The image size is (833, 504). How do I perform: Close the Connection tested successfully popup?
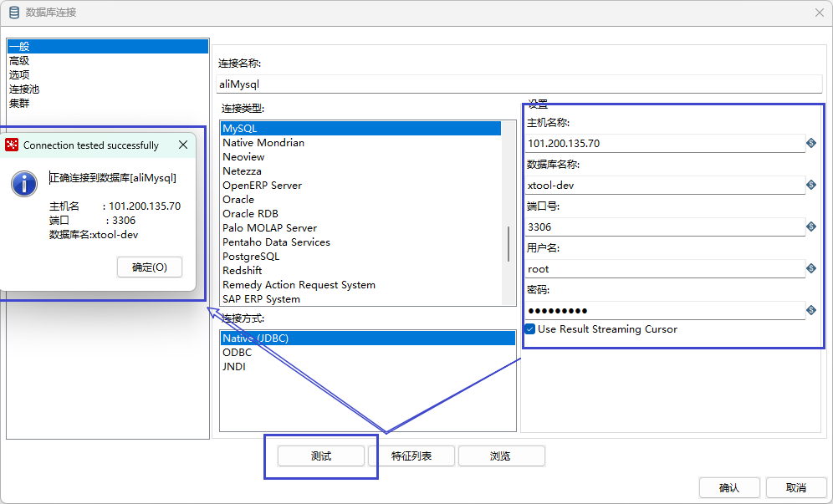[183, 145]
